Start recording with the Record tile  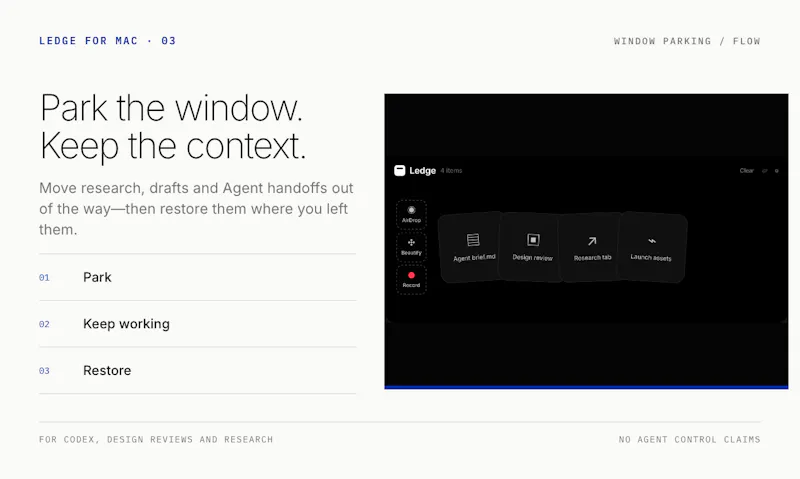coord(411,280)
